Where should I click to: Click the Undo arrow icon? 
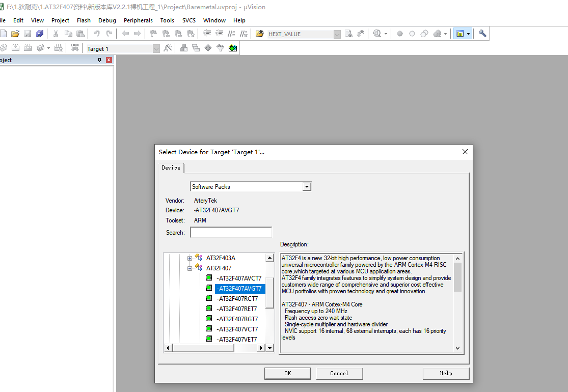(96, 34)
